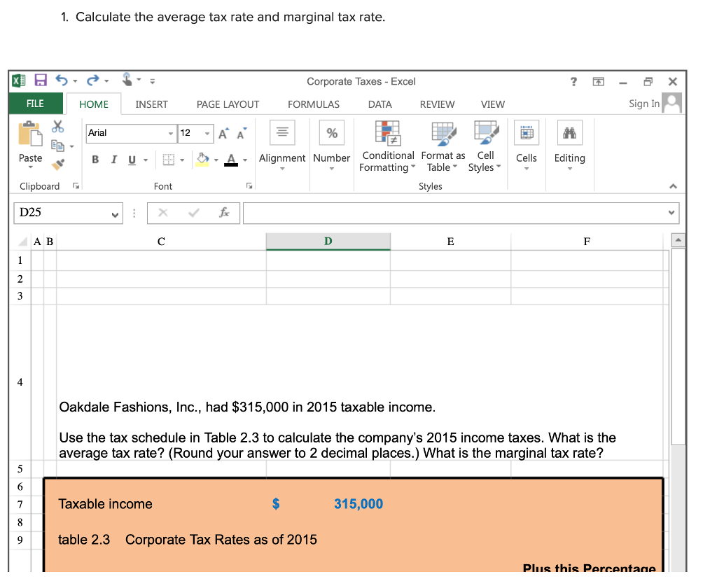The image size is (717, 588).
Task: Open the font color picker
Action: click(232, 160)
